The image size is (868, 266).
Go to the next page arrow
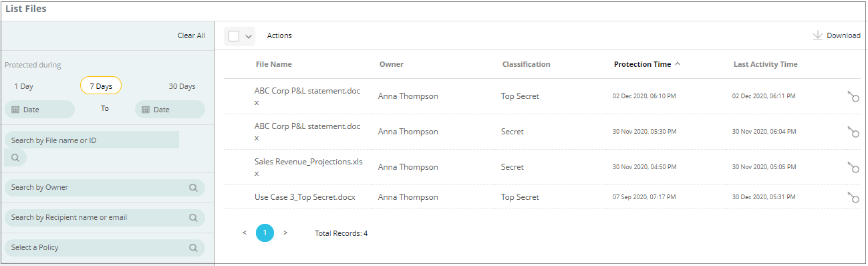tap(285, 233)
